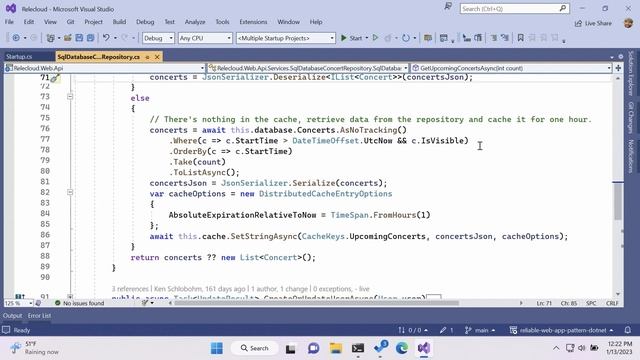Viewport: 640px width, 360px height.
Task: Click the Undo arrow icon
Action: (x=106, y=38)
